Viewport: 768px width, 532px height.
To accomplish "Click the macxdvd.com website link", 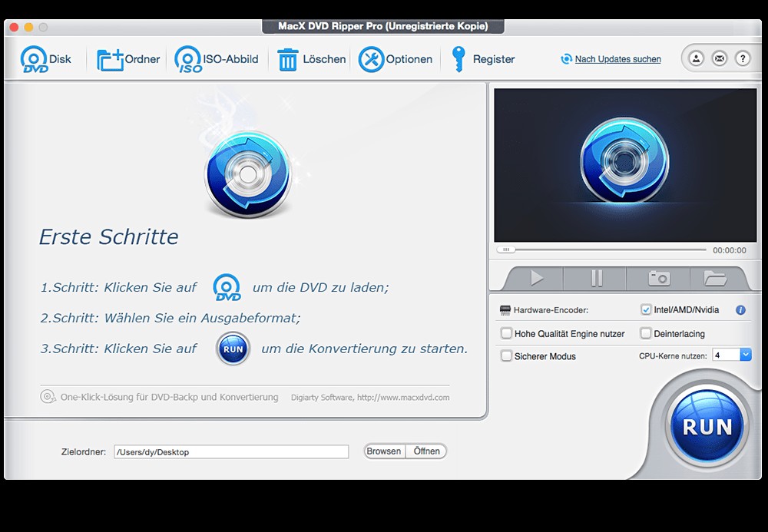I will coord(403,398).
